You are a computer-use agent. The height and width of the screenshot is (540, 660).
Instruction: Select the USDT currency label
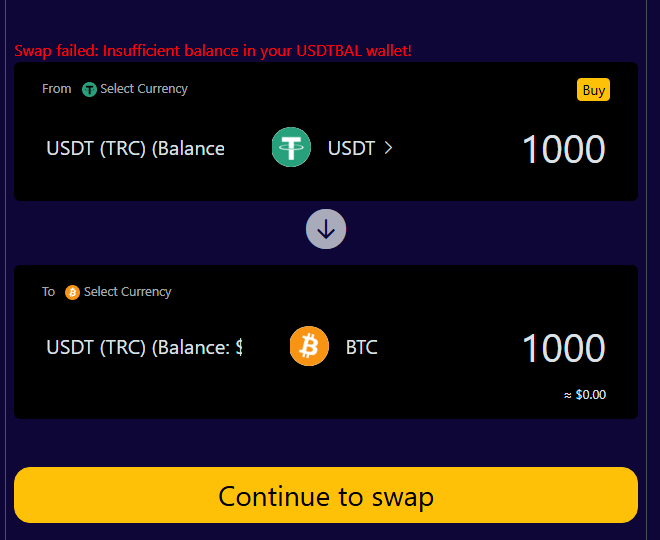tap(351, 148)
